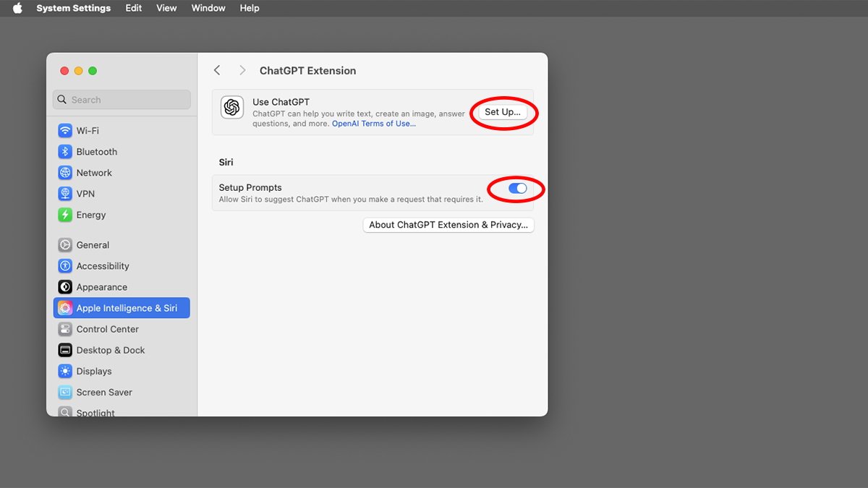Screen dimensions: 868x488
Task: Open Network settings via globe icon
Action: (65, 173)
